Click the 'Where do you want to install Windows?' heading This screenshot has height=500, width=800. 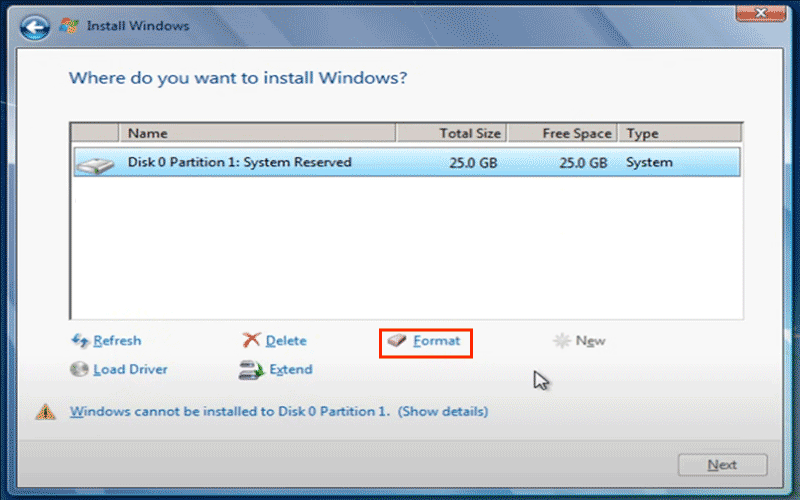(238, 78)
